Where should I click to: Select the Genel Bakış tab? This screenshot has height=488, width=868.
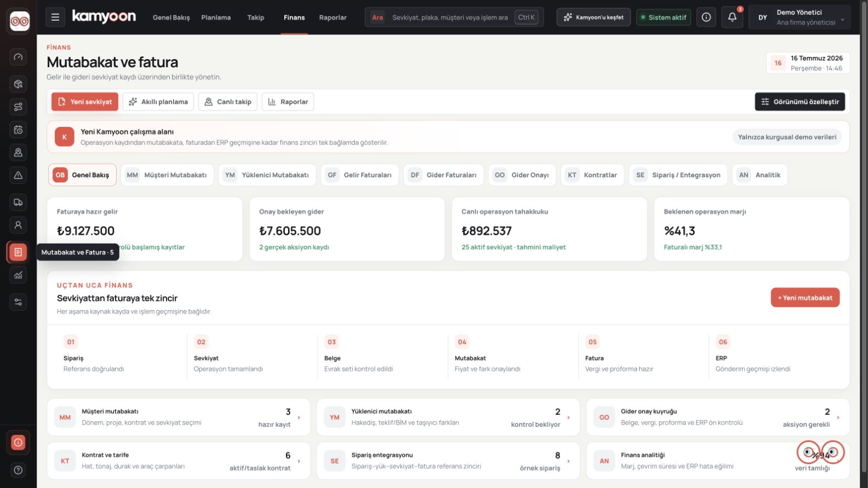tap(82, 175)
